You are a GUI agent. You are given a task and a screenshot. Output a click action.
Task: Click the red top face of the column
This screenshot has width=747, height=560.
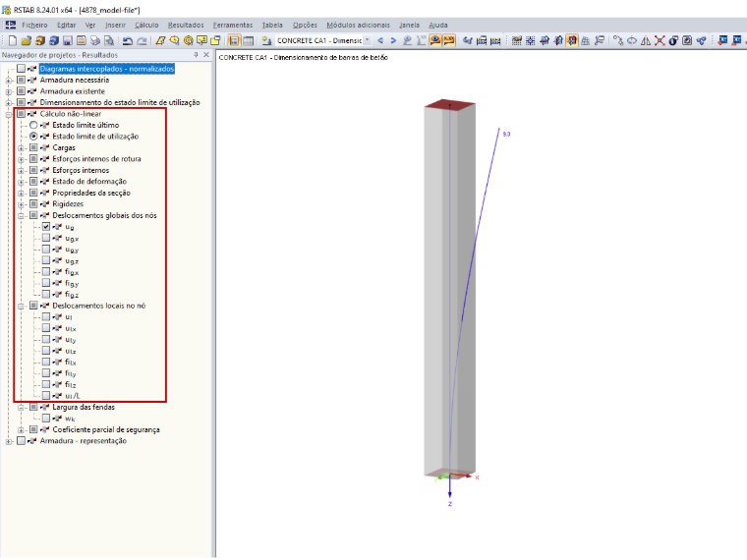coord(450,105)
